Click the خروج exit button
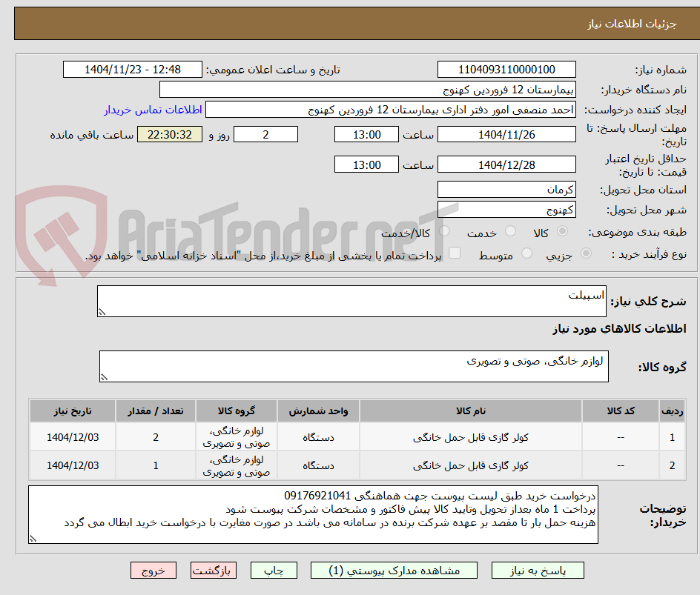 pos(153,571)
